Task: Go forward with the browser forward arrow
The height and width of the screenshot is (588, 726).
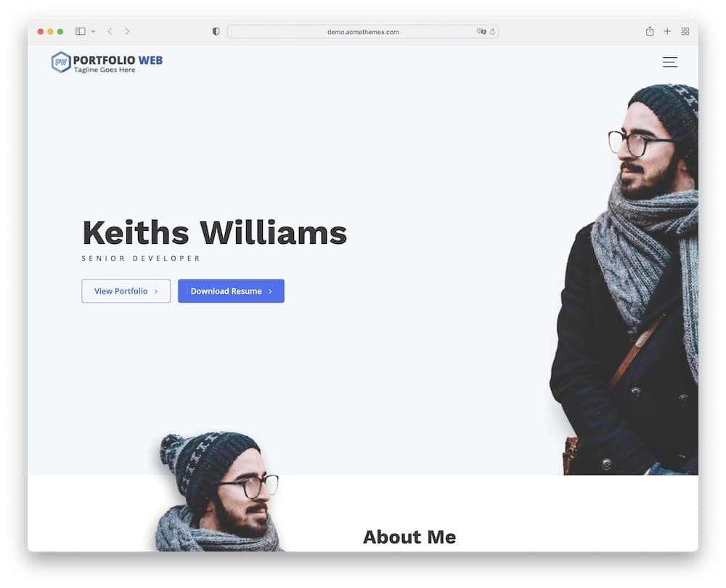Action: (127, 31)
